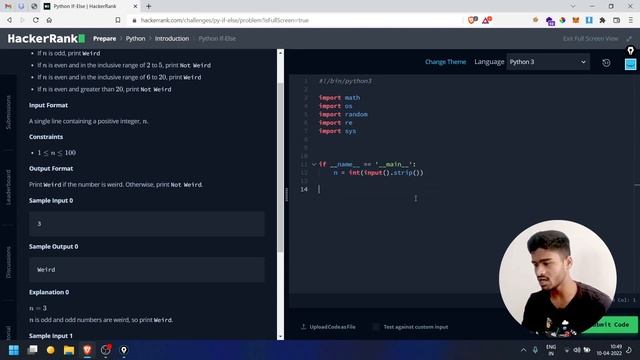
Task: Close the Python If-Else tab
Action: [136, 6]
